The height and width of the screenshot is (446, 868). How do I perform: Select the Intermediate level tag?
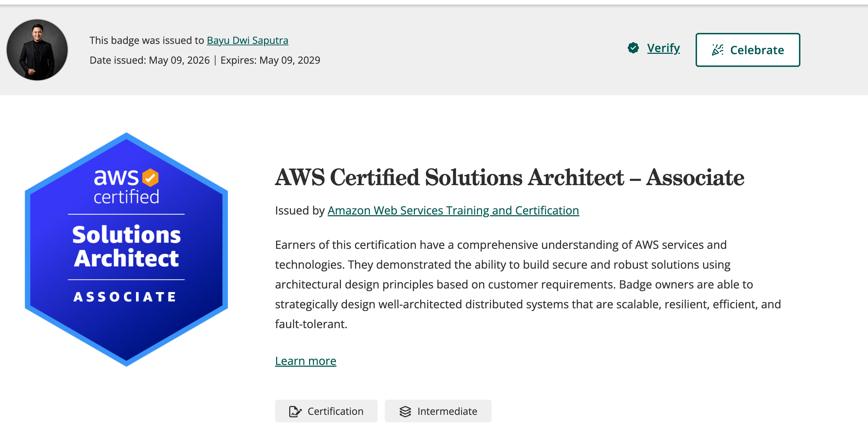coord(438,411)
